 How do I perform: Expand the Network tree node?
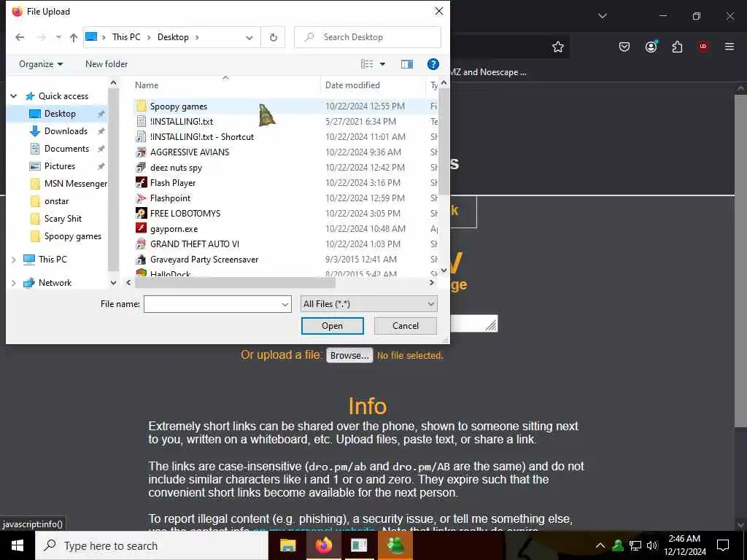14,283
